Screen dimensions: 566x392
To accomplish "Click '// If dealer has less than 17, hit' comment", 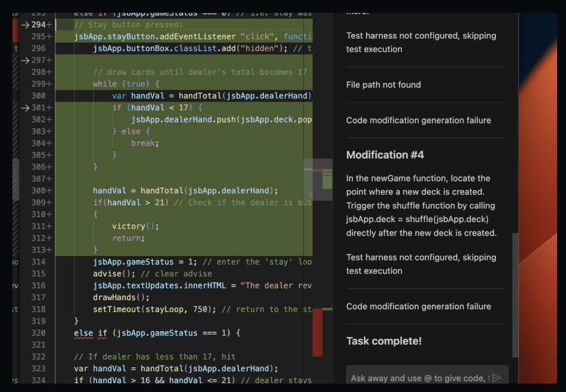I will point(155,357).
